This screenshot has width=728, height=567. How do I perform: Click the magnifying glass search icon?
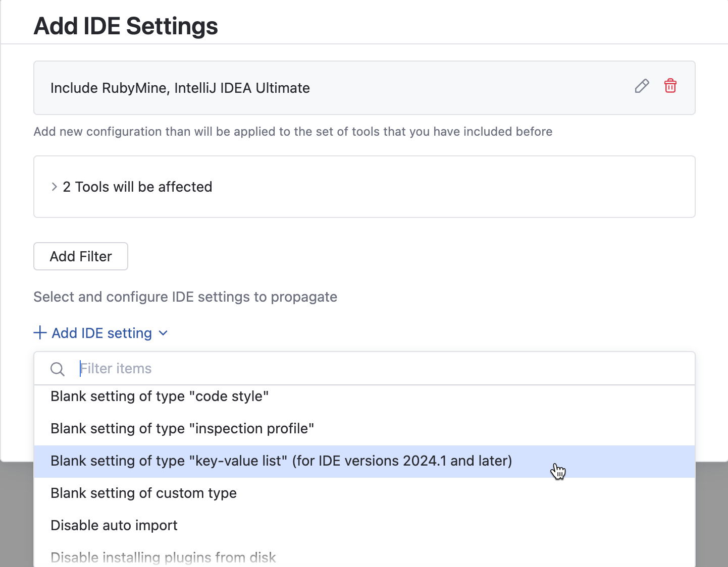57,369
